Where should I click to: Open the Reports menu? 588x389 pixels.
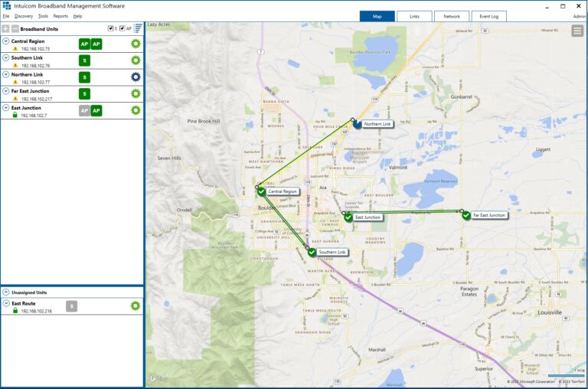coord(60,16)
